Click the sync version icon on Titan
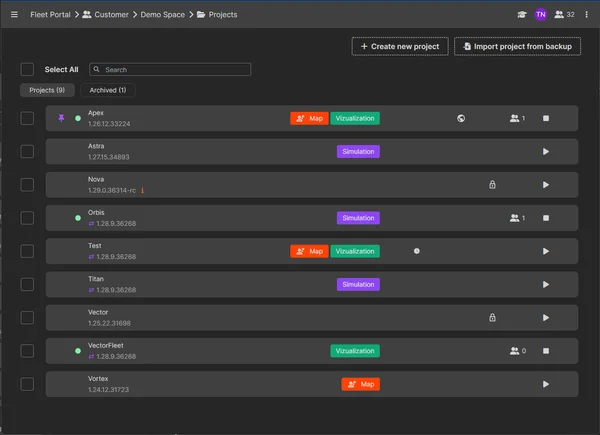This screenshot has height=435, width=600. point(91,290)
